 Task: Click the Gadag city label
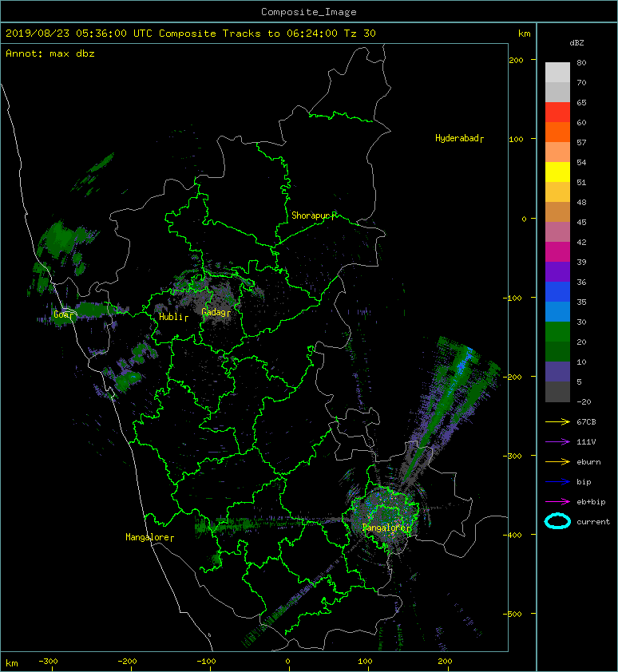[x=216, y=312]
